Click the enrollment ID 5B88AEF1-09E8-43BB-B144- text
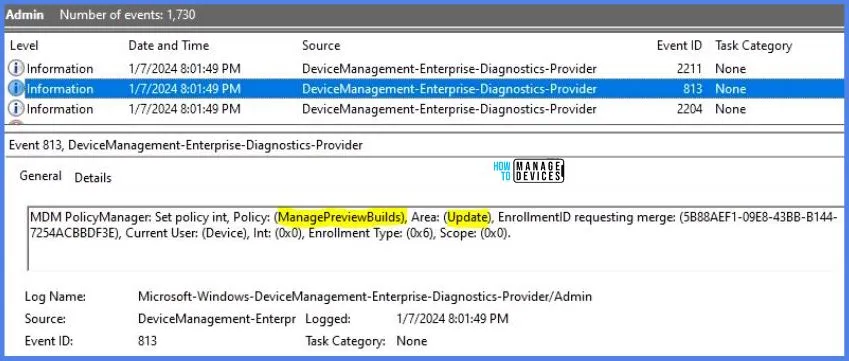Image resolution: width=849 pixels, height=361 pixels. pyautogui.click(x=760, y=216)
